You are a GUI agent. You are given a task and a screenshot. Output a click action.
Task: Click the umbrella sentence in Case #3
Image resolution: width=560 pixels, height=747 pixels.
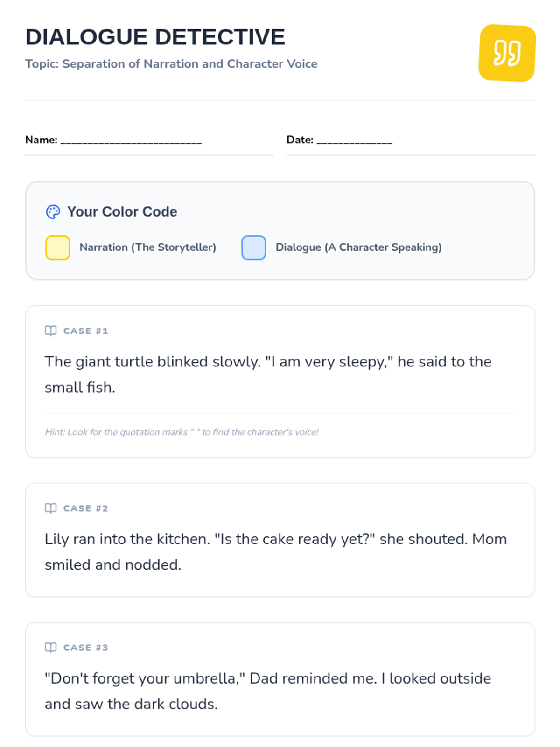pyautogui.click(x=268, y=691)
